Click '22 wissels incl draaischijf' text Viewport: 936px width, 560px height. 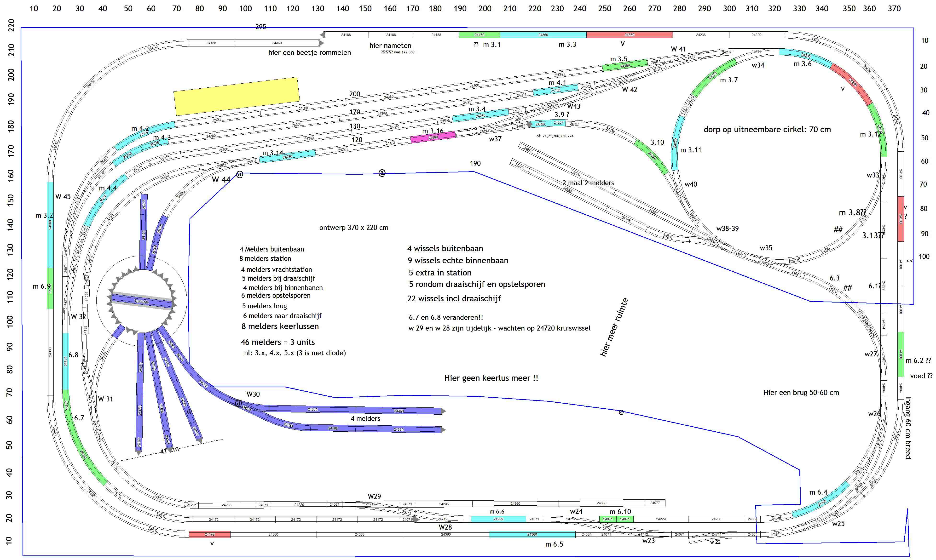(454, 298)
